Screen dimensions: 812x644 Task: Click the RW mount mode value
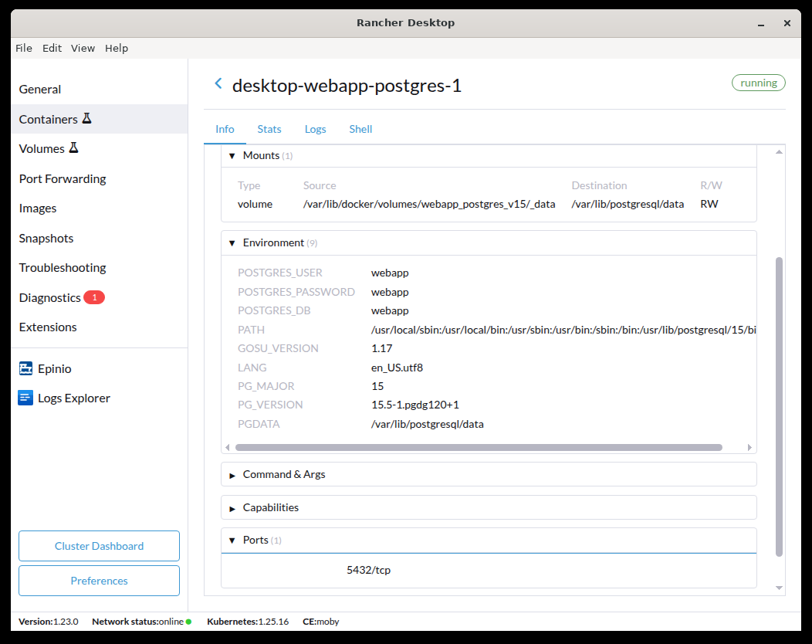coord(709,204)
